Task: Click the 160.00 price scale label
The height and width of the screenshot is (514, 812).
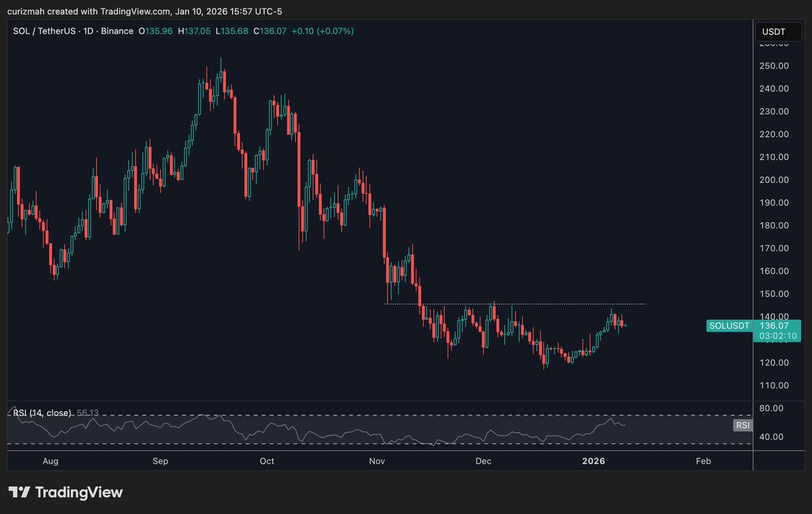Action: tap(773, 271)
